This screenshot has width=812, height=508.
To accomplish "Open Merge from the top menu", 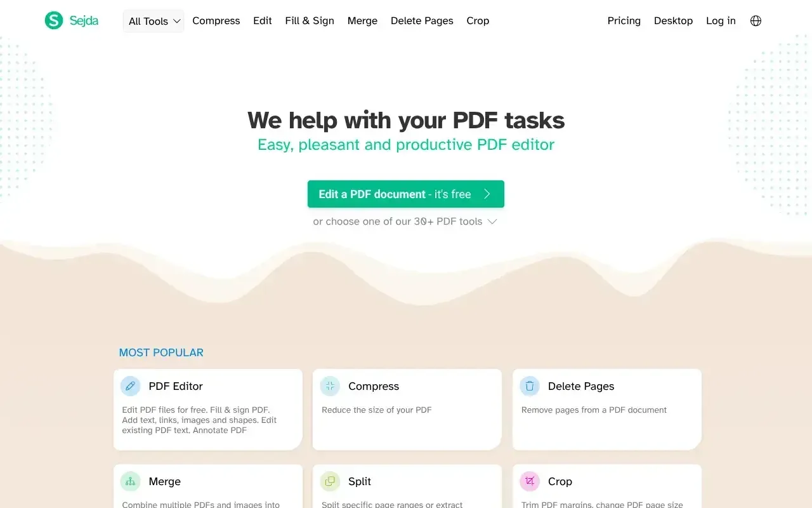I will [362, 21].
